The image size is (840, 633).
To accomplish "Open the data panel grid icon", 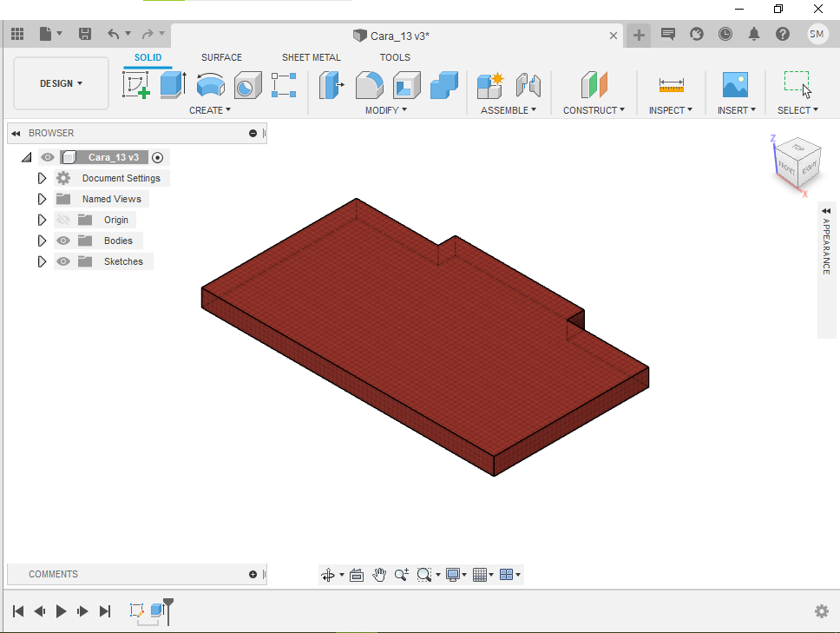I will [17, 35].
